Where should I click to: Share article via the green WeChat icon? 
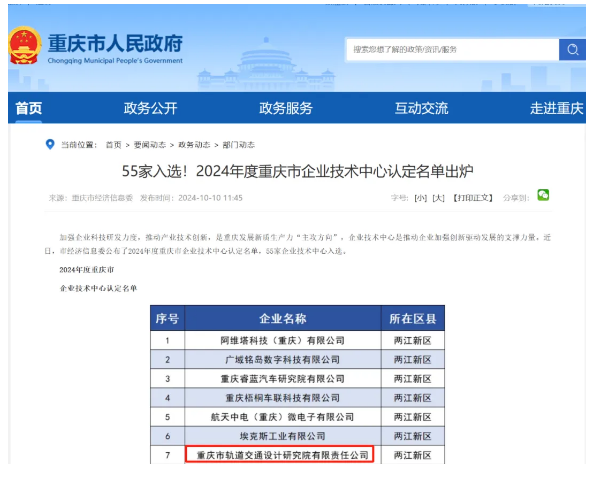(543, 195)
